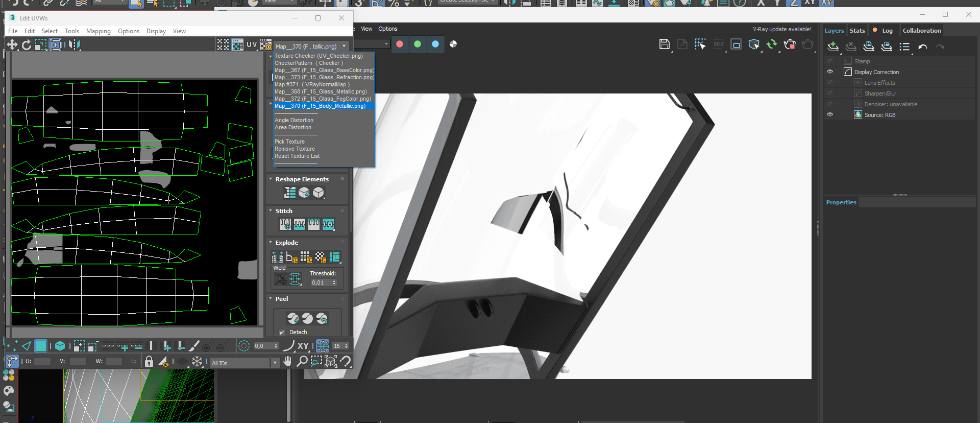980x423 pixels.
Task: Open the texture map dropdown Map__370
Action: tap(311, 46)
